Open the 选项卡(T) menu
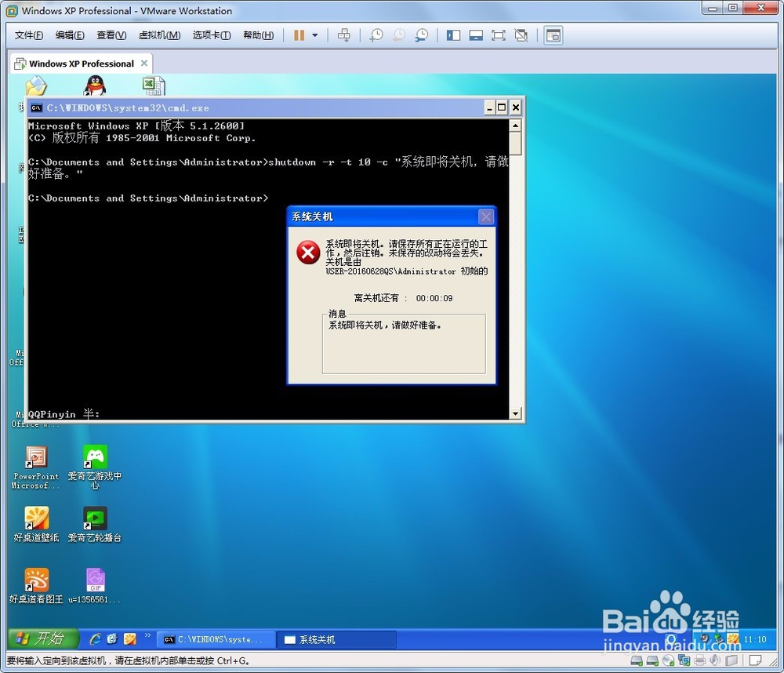784x673 pixels. 212,35
